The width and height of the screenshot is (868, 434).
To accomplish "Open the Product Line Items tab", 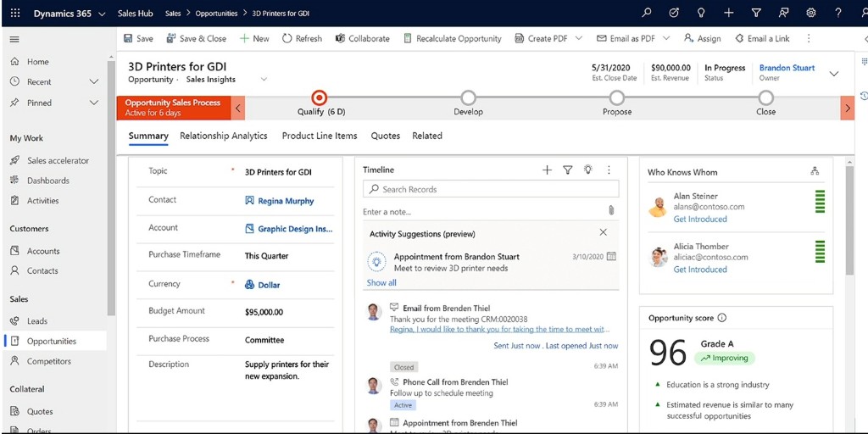I will point(320,136).
